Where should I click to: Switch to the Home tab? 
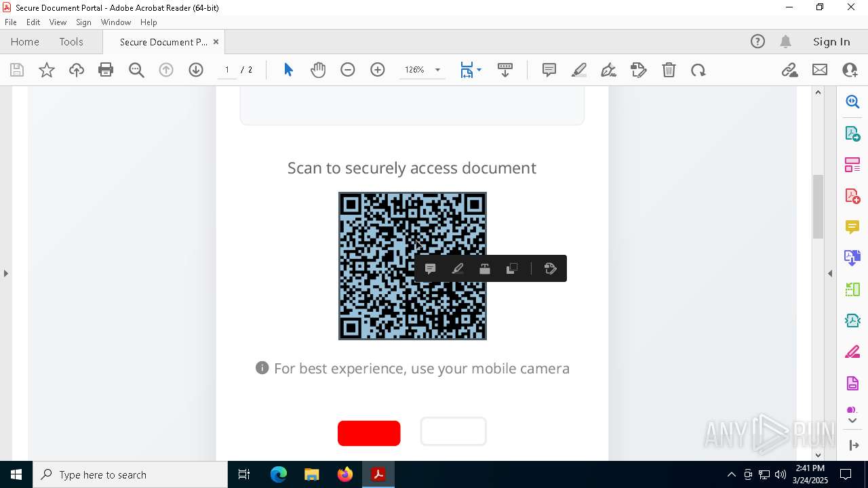25,41
